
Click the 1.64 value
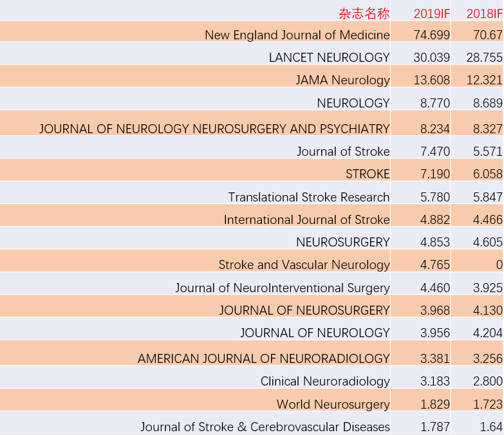(492, 427)
